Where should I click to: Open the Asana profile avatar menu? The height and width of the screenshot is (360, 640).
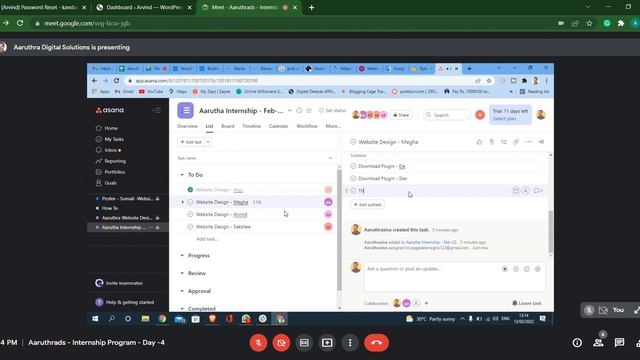coord(541,115)
